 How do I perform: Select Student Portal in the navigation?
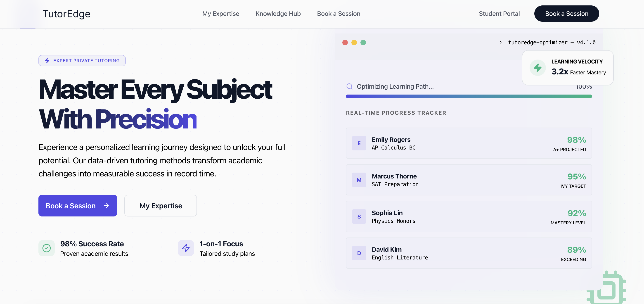point(499,14)
